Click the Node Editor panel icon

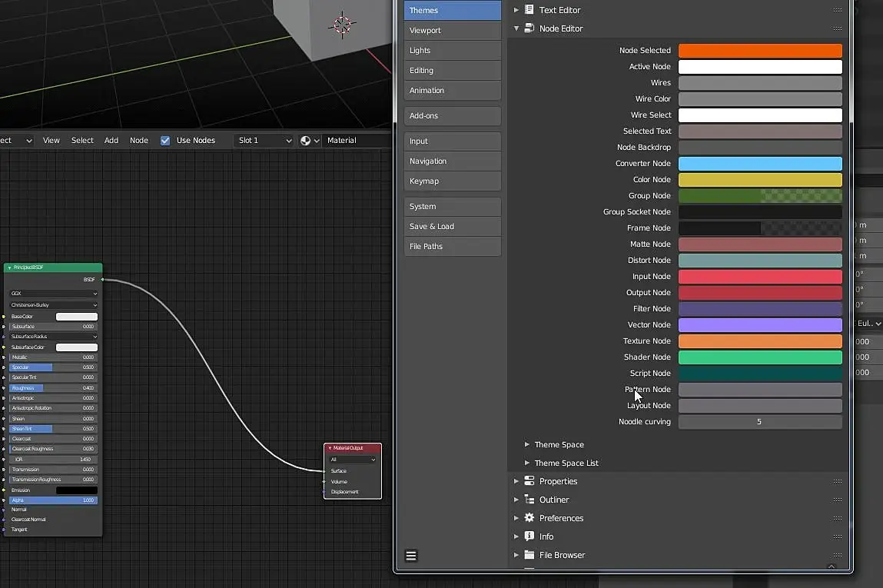click(529, 28)
